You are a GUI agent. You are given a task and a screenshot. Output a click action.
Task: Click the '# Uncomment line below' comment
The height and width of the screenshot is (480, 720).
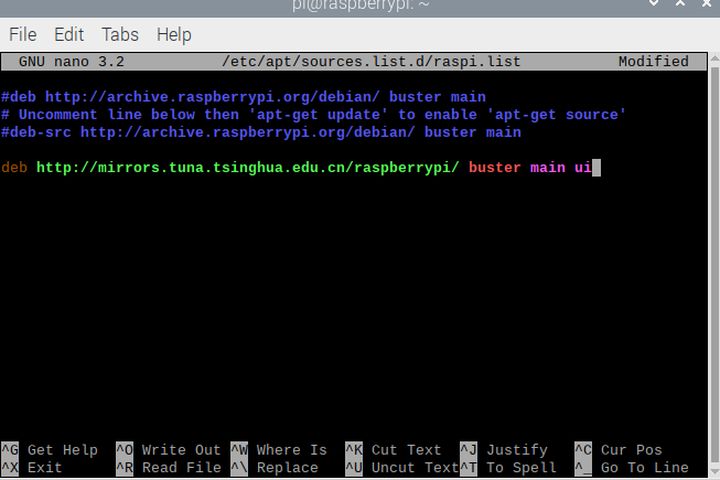(x=313, y=114)
